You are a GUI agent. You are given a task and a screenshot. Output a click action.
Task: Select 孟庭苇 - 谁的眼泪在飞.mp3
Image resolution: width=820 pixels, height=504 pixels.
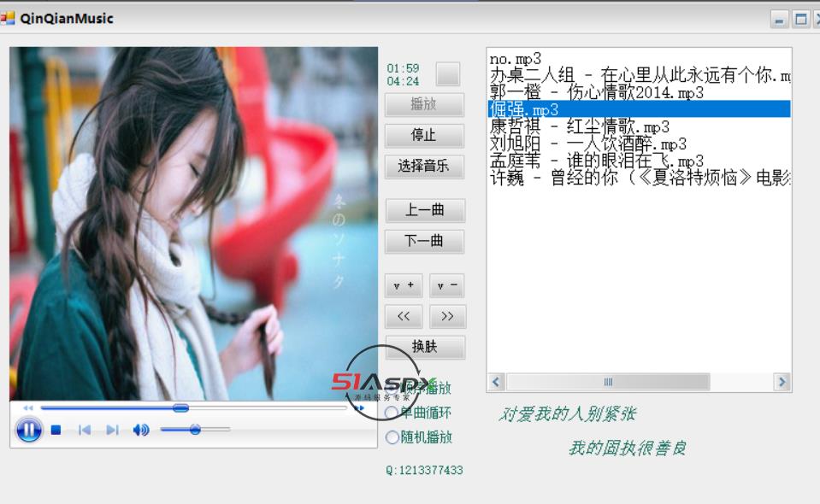tap(639, 161)
